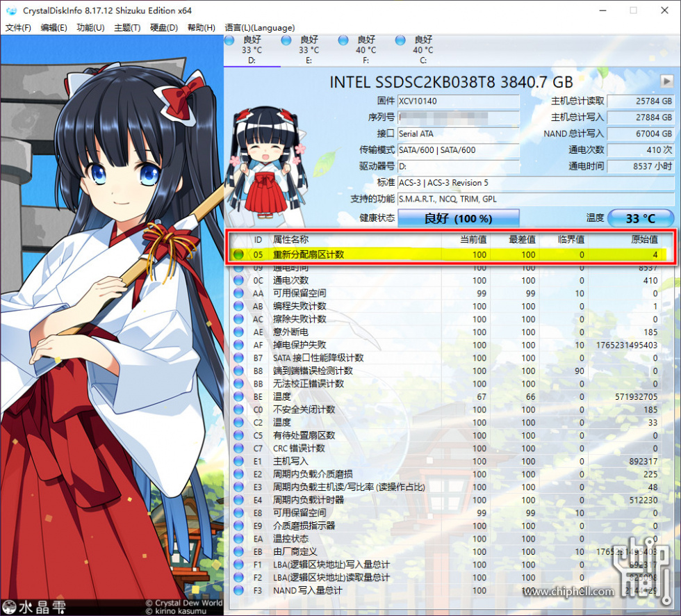Image resolution: width=681 pixels, height=616 pixels.
Task: Click the S.M.A.R.T., NCQ, TRIM, GPL features field
Action: 536,199
